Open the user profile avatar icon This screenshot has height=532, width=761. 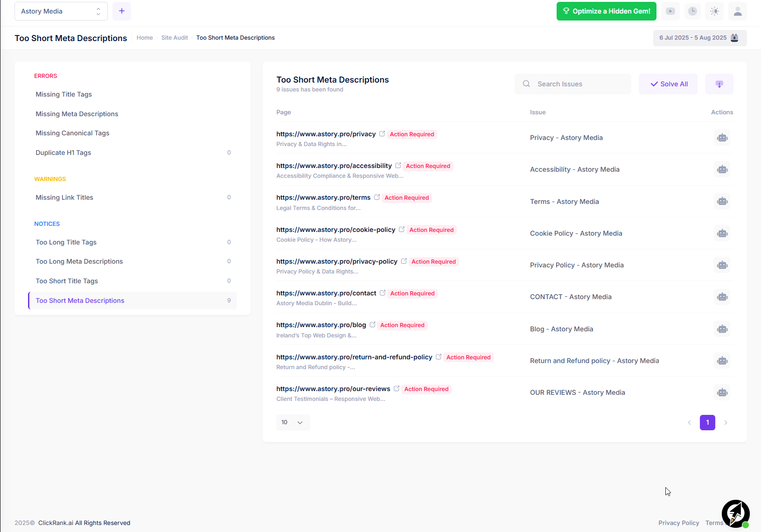coord(738,11)
